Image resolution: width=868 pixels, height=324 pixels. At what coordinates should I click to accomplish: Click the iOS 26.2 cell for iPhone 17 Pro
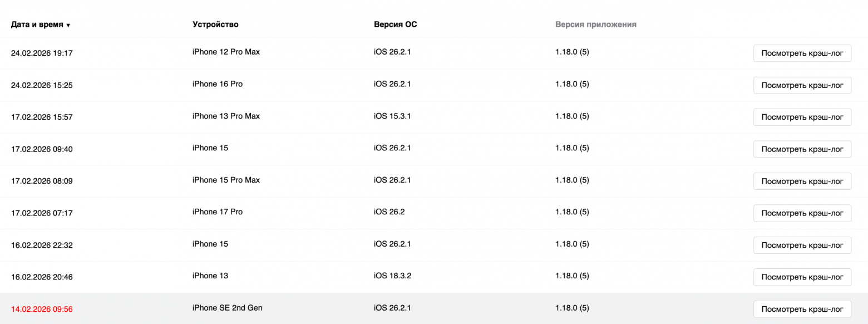click(389, 212)
